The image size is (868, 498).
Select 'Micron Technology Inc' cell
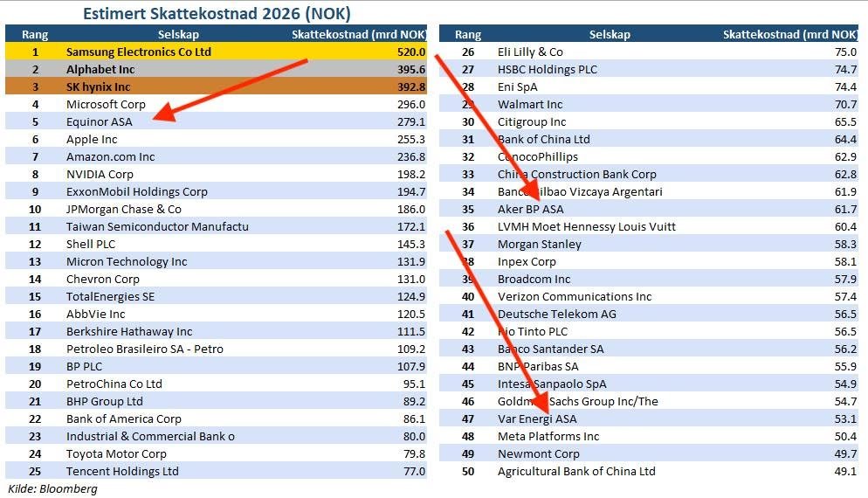(x=127, y=261)
